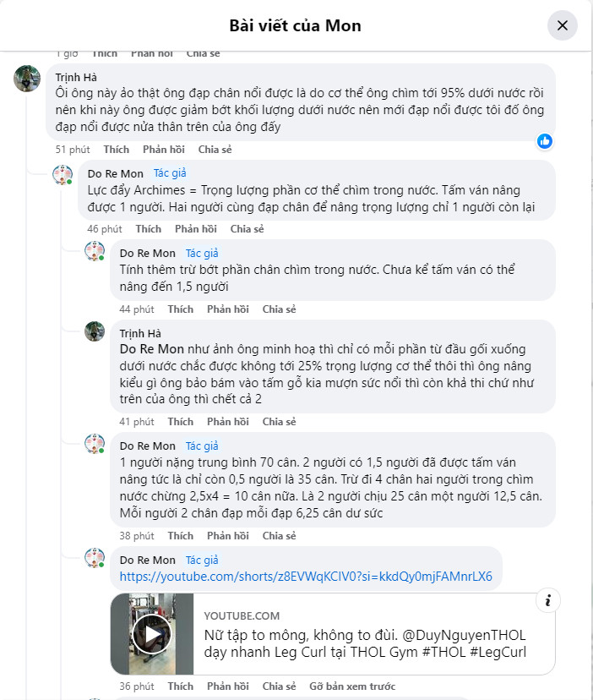Play the YouTube video thumbnail
Image resolution: width=593 pixels, height=700 pixels.
pyautogui.click(x=152, y=634)
